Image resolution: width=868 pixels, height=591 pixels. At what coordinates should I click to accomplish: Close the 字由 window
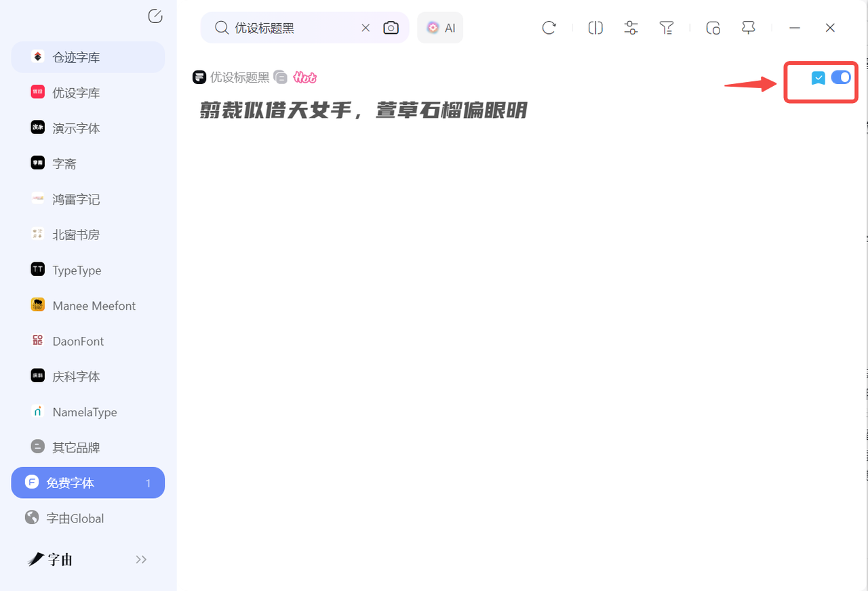pos(830,28)
